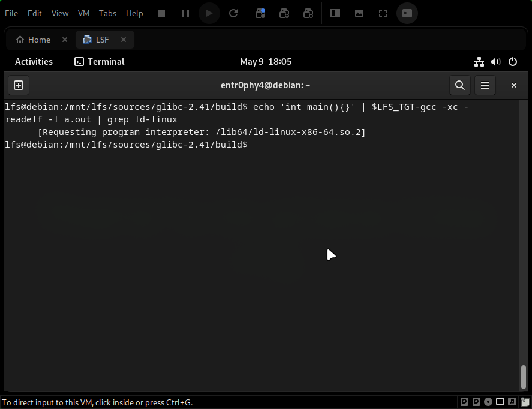Open the GNOME power menu

tap(513, 61)
